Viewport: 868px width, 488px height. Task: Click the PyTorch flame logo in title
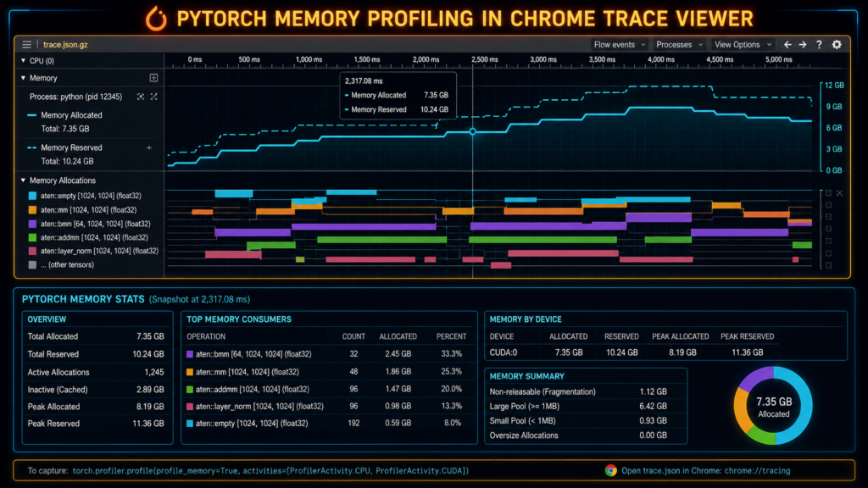156,19
